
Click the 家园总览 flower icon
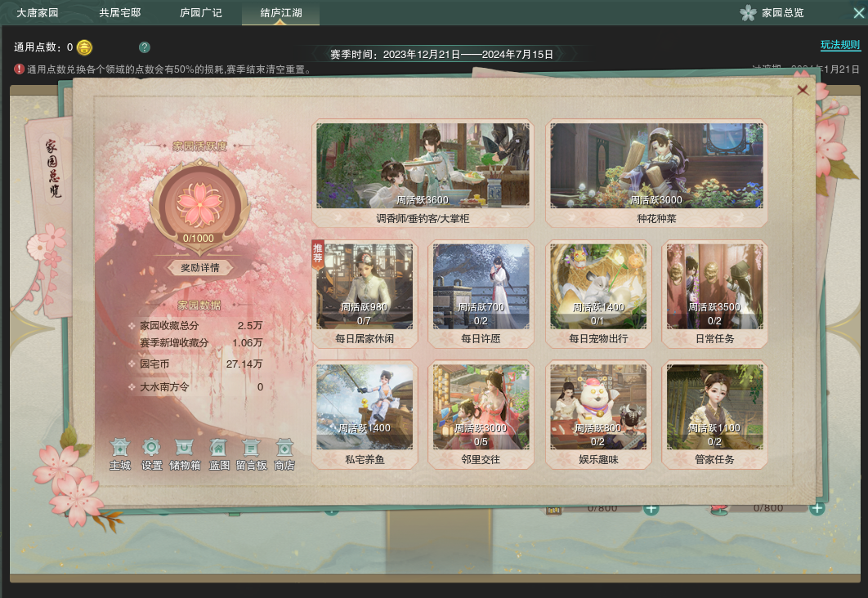point(748,12)
